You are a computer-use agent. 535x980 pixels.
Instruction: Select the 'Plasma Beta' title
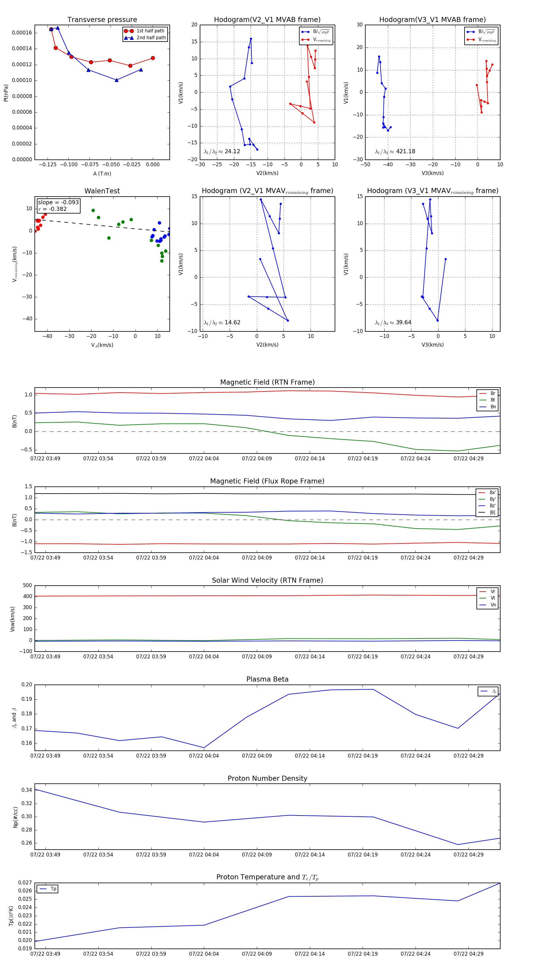pyautogui.click(x=267, y=679)
